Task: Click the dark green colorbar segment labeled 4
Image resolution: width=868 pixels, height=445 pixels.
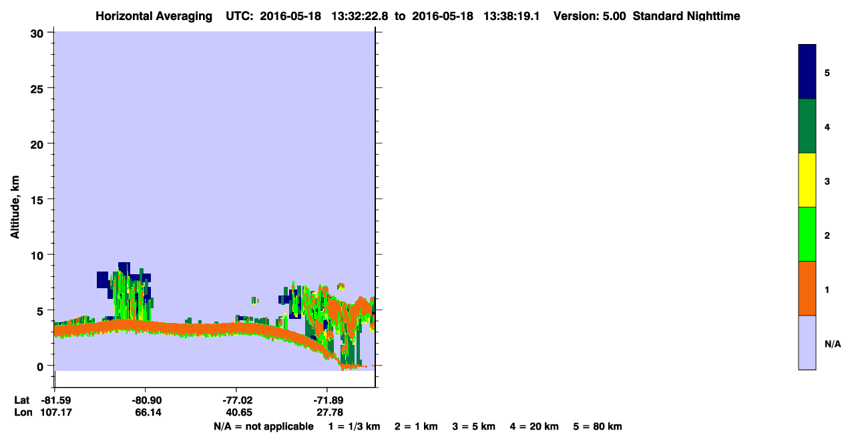Action: tap(807, 126)
